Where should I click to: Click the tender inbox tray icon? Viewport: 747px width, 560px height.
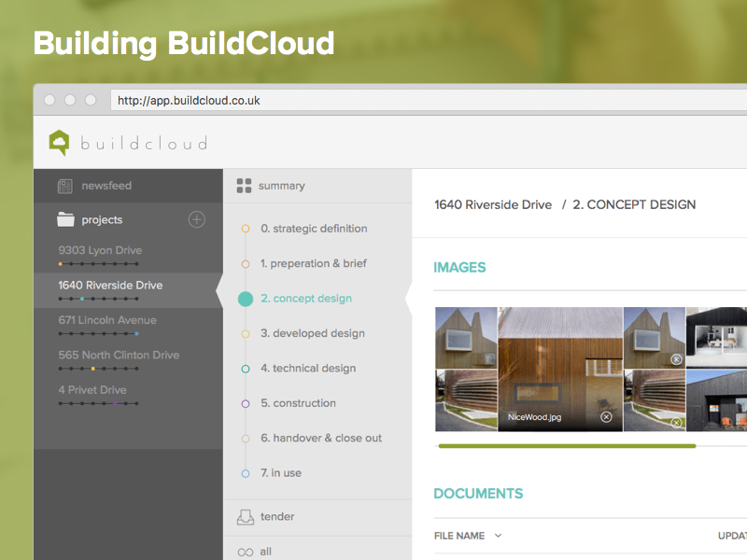[x=246, y=517]
